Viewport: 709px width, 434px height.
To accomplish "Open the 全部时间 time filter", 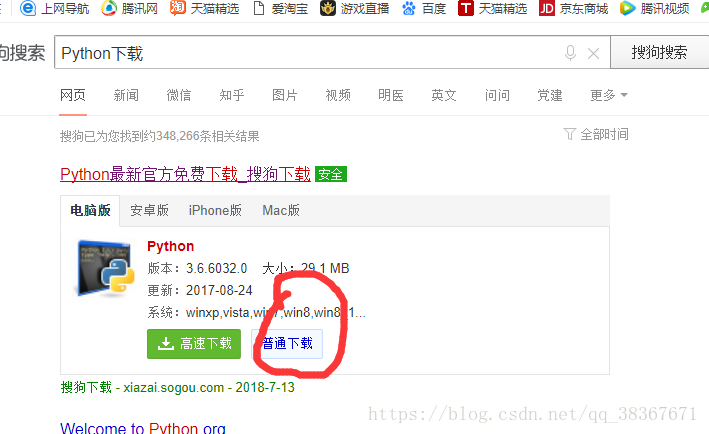I will (x=604, y=134).
